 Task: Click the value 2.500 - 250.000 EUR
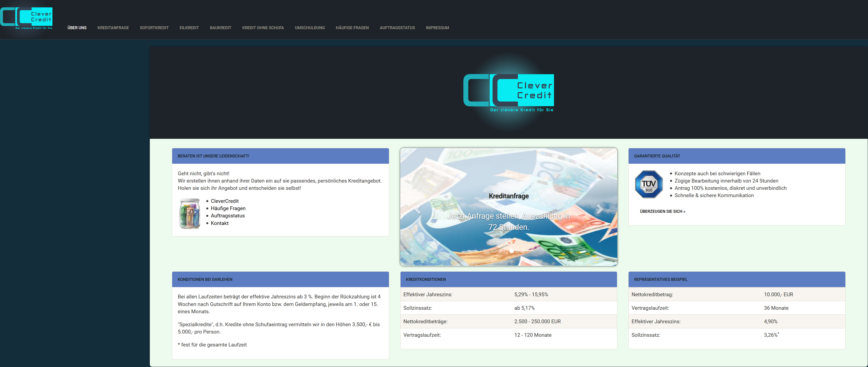537,321
